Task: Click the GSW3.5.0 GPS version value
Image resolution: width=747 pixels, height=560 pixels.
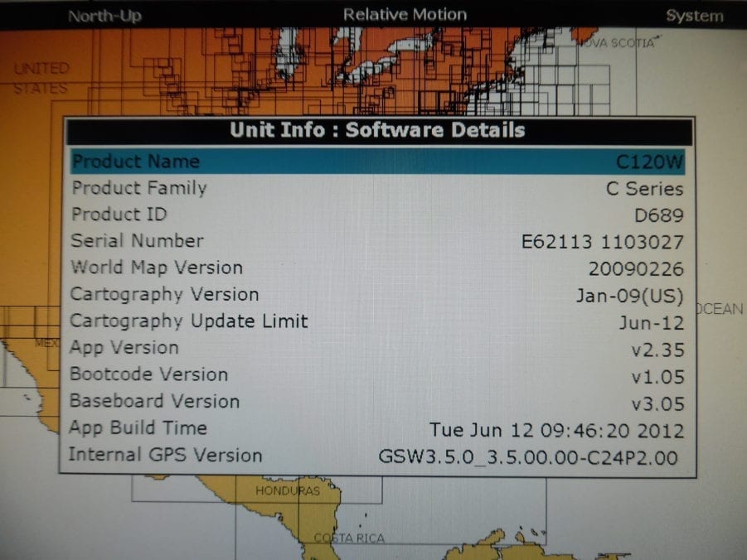Action: tap(528, 457)
